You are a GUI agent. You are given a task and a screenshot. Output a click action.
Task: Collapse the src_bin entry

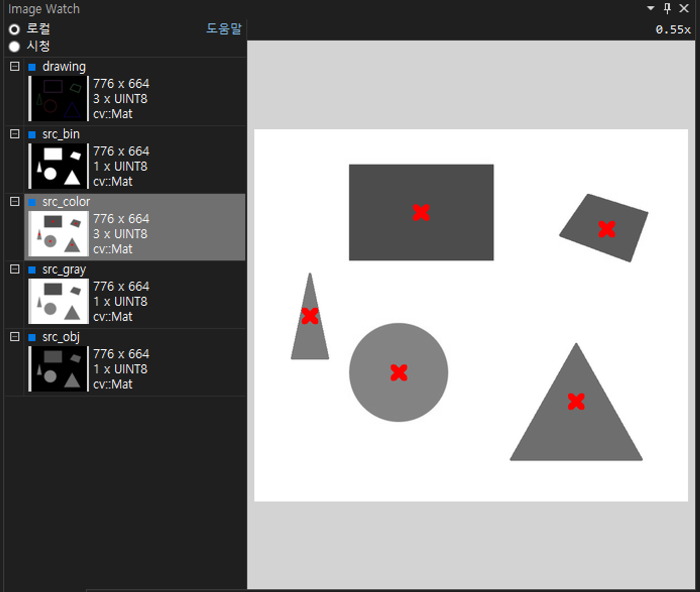pyautogui.click(x=15, y=134)
